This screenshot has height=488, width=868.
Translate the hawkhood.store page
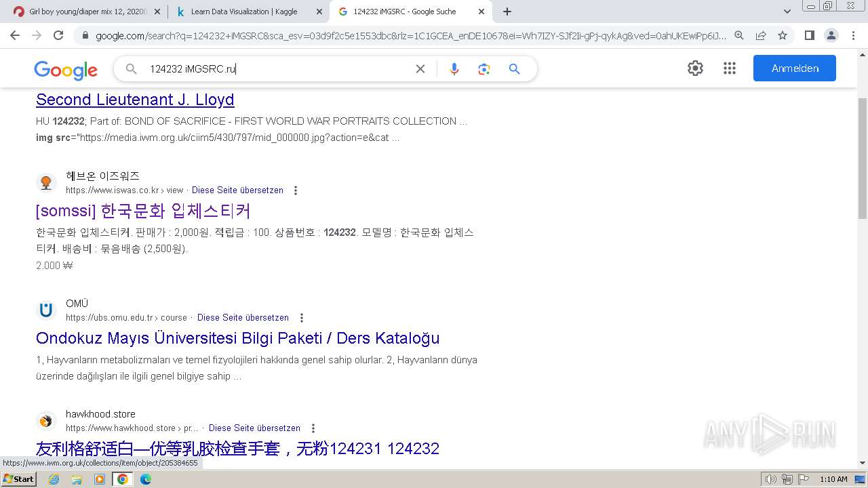click(x=254, y=428)
